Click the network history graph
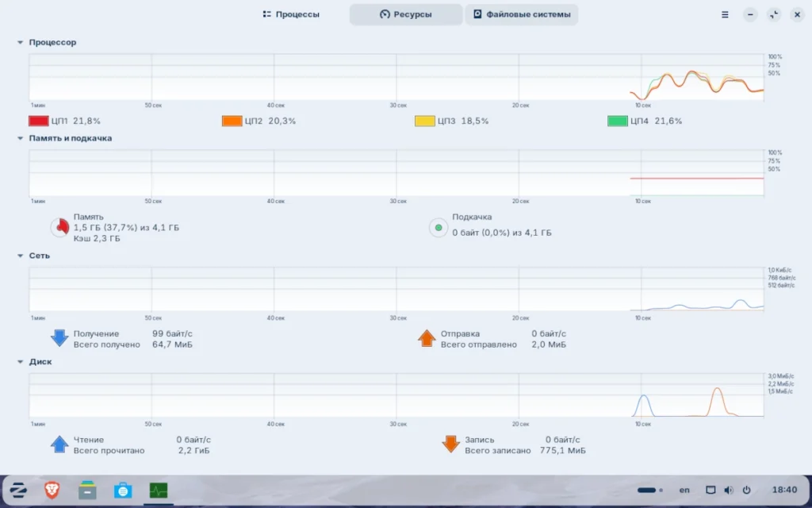This screenshot has width=812, height=508. [x=396, y=289]
